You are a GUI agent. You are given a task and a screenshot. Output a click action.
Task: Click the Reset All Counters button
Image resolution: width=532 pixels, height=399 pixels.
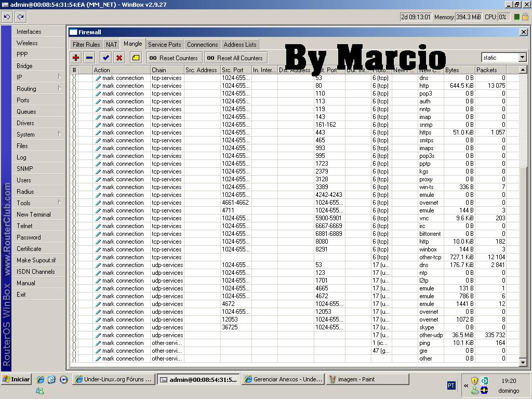click(x=235, y=58)
